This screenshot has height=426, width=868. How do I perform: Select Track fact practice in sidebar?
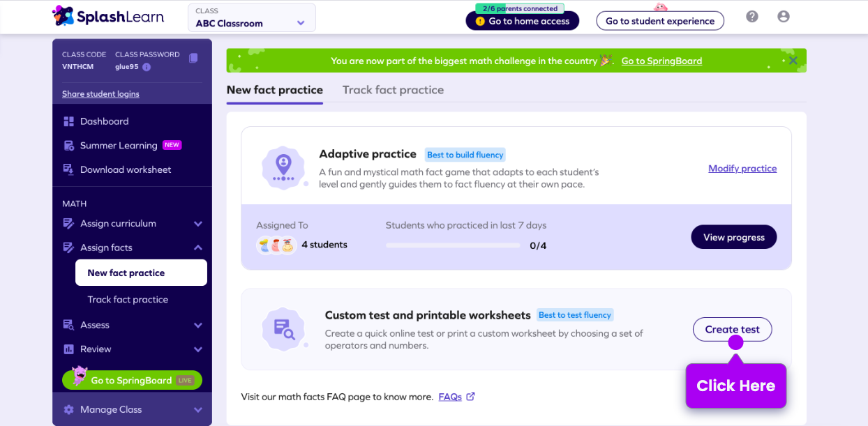click(x=128, y=300)
